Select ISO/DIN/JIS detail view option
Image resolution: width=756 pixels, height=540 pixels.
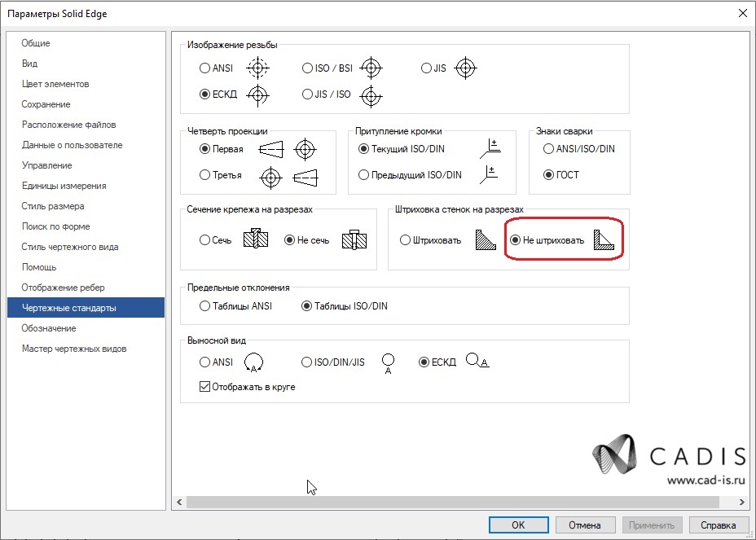tap(306, 362)
